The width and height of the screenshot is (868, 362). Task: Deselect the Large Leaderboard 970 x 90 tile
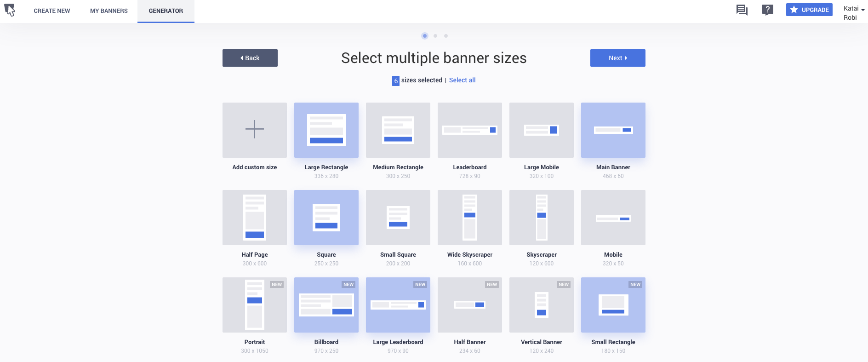click(x=398, y=305)
